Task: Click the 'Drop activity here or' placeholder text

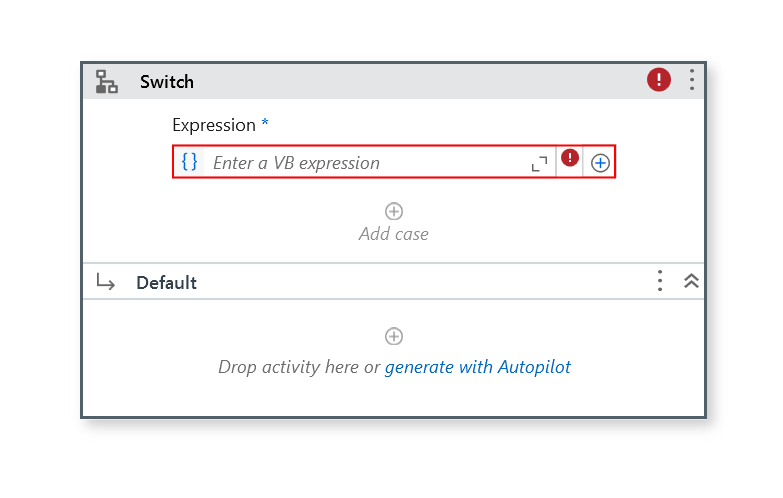Action: (299, 367)
